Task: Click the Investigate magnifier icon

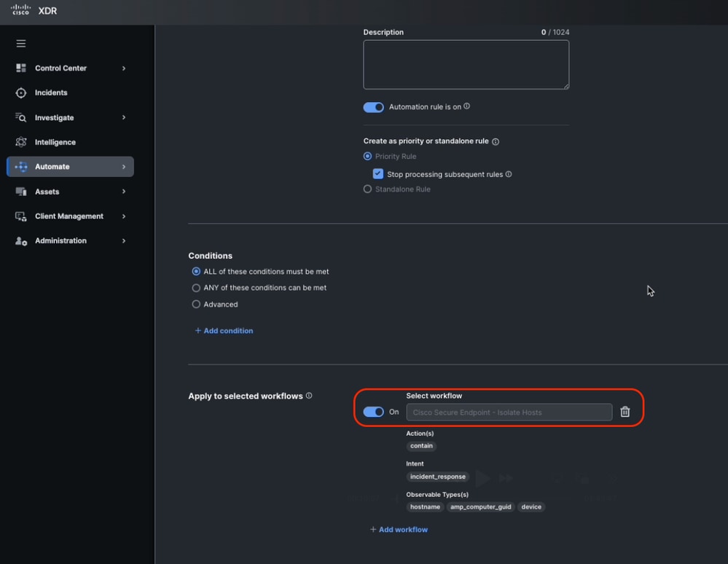Action: [x=21, y=117]
